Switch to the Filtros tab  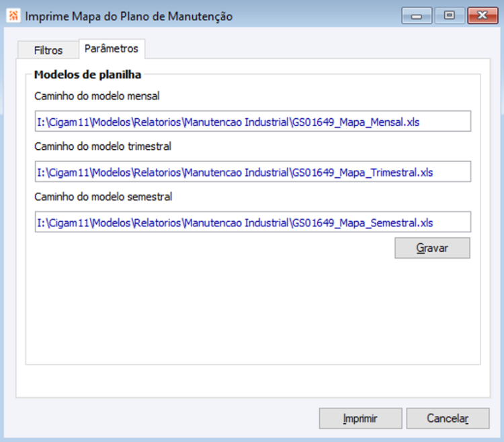48,50
